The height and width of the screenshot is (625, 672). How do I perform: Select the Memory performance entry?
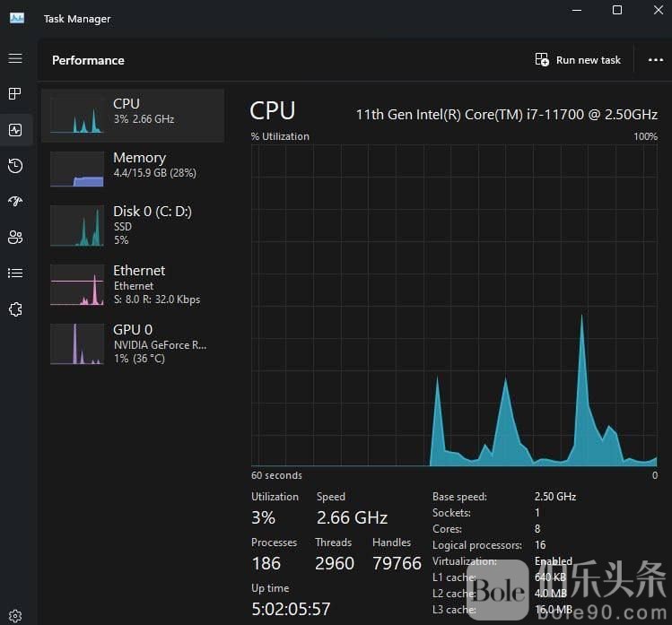133,169
